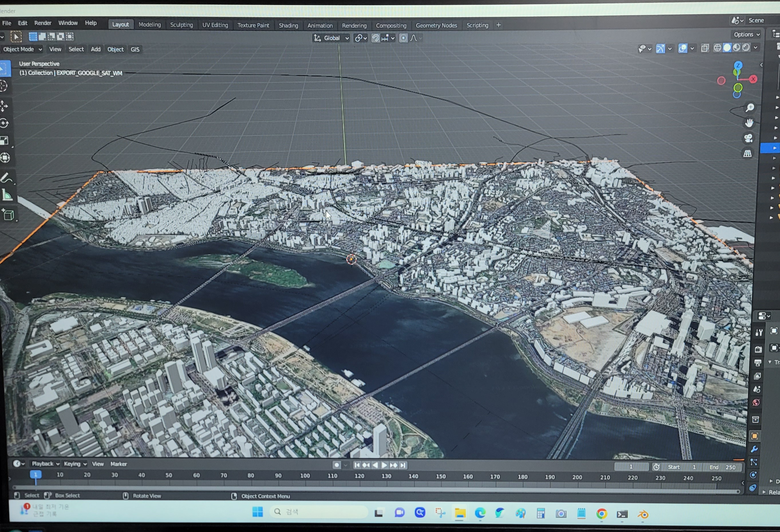
Task: Enable auto keying record button
Action: [336, 465]
